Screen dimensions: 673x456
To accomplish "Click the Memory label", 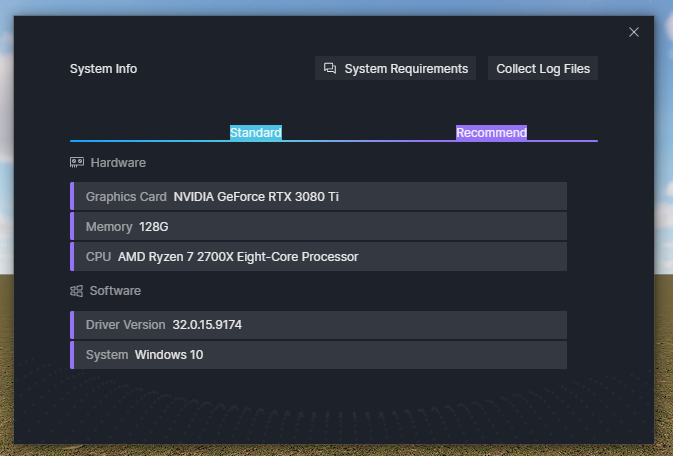I will 109,227.
